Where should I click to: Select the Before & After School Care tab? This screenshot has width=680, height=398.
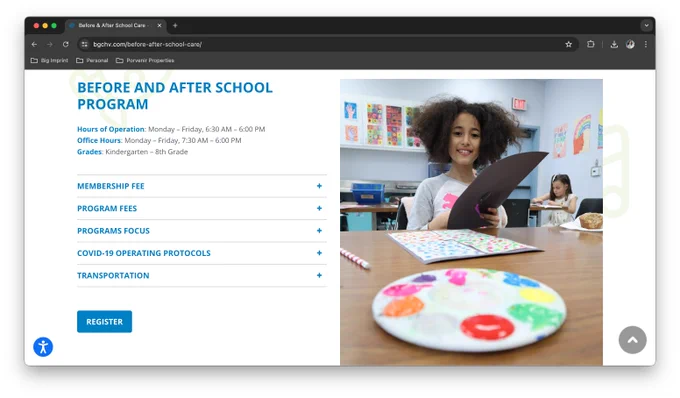coord(115,26)
